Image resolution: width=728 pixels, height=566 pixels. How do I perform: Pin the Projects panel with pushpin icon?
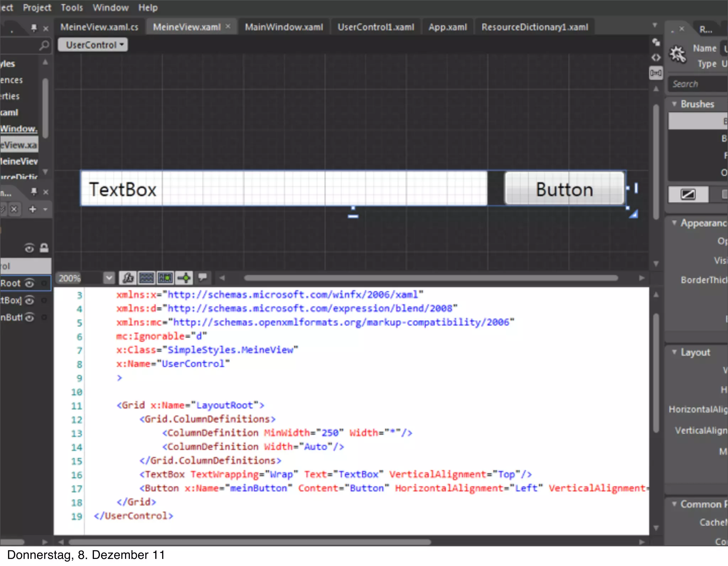pos(34,28)
